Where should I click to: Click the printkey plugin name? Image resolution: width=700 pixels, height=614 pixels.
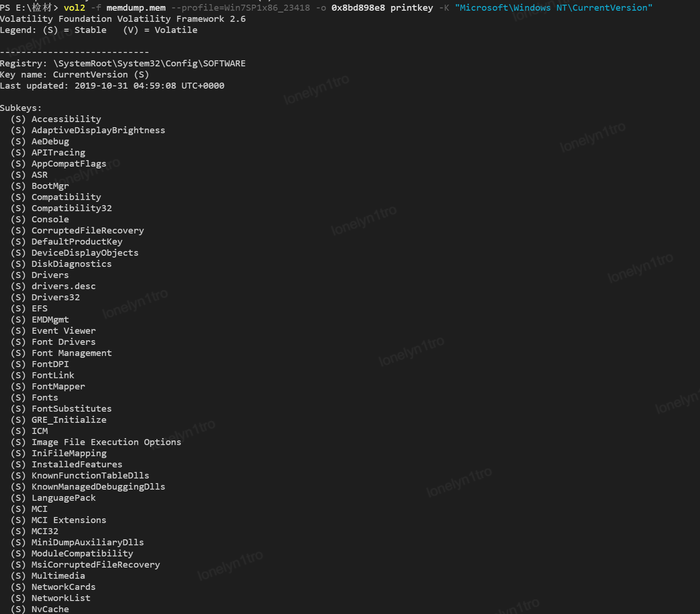(x=411, y=8)
